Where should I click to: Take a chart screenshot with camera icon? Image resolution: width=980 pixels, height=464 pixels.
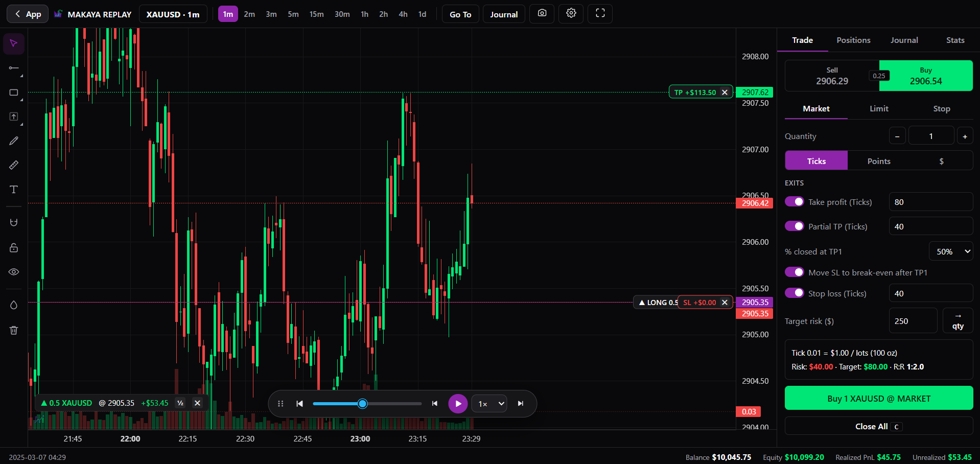click(x=542, y=13)
